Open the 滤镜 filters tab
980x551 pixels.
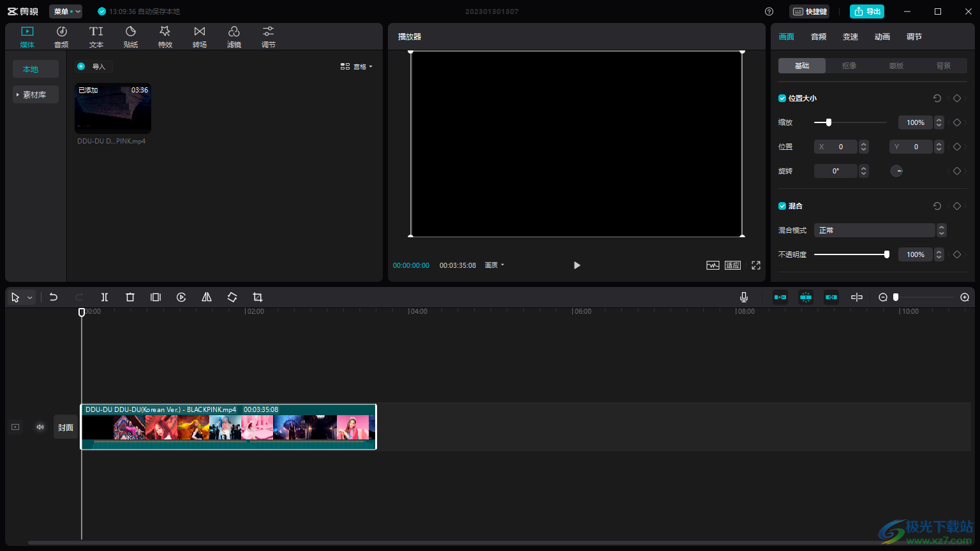(234, 37)
